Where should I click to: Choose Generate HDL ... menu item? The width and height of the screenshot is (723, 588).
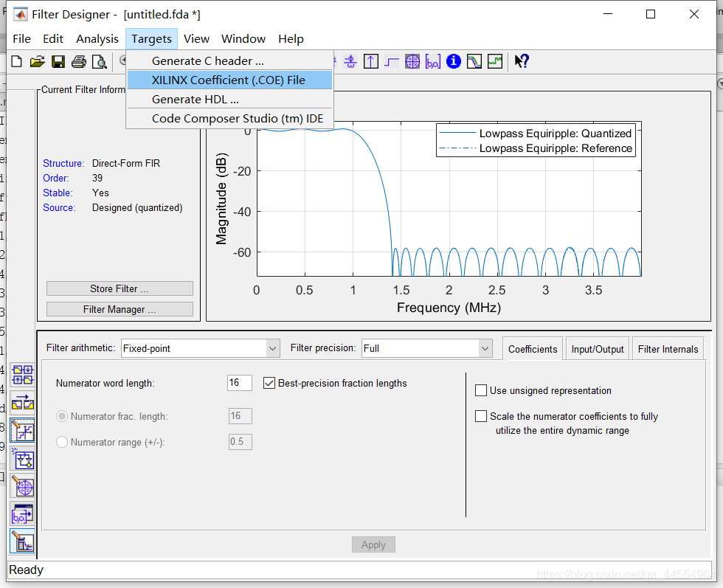(229, 99)
